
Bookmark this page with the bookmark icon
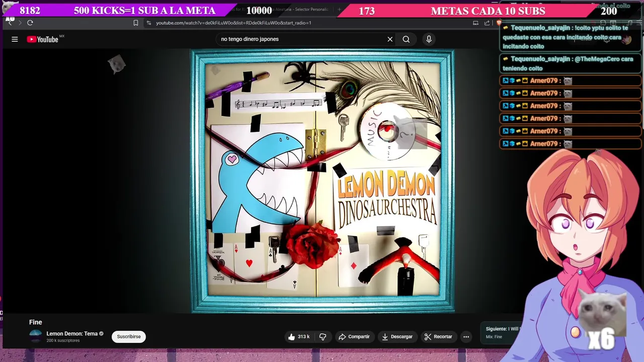[x=136, y=23]
